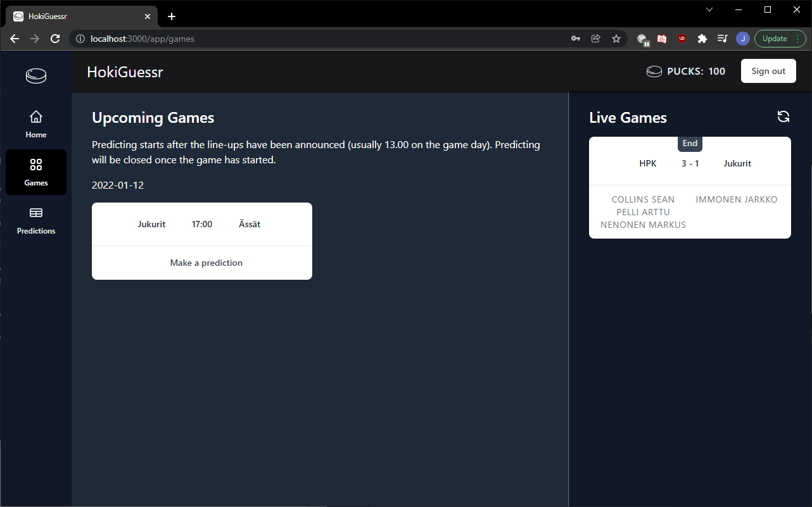
Task: Click the puck icon beside PUCKS balance
Action: (653, 70)
